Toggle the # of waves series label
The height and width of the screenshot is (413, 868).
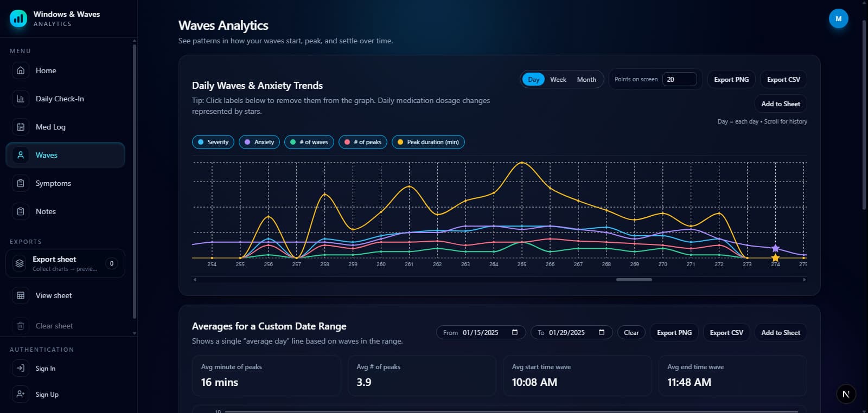click(309, 142)
